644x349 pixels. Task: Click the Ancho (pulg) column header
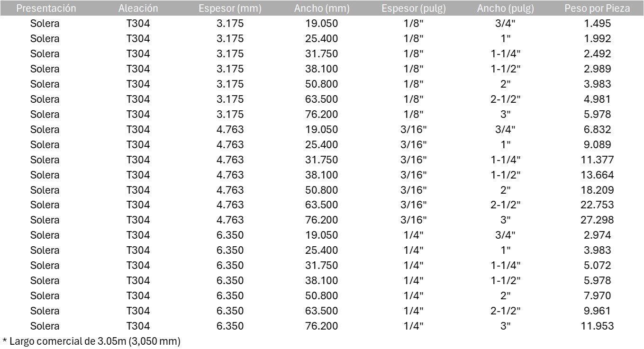tap(506, 9)
